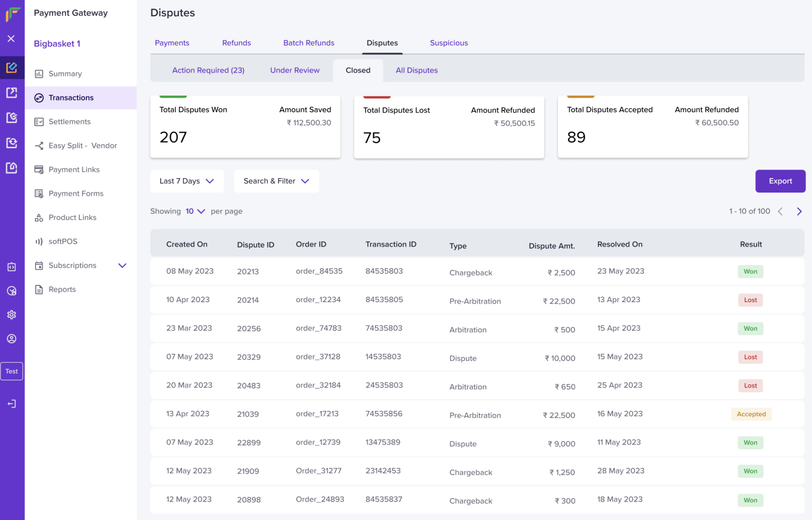The image size is (812, 520).
Task: Click the Test mode badge
Action: [12, 371]
